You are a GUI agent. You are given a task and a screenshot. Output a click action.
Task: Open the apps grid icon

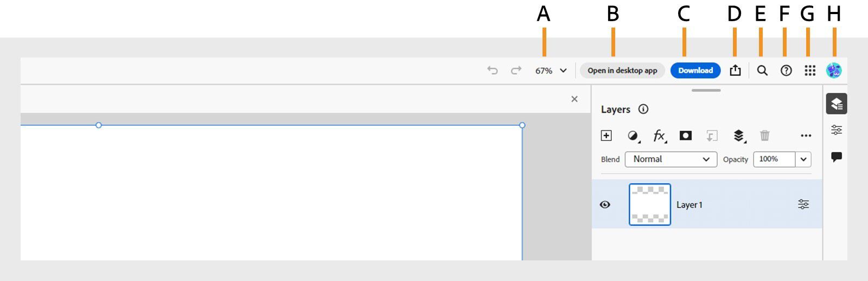click(x=810, y=71)
